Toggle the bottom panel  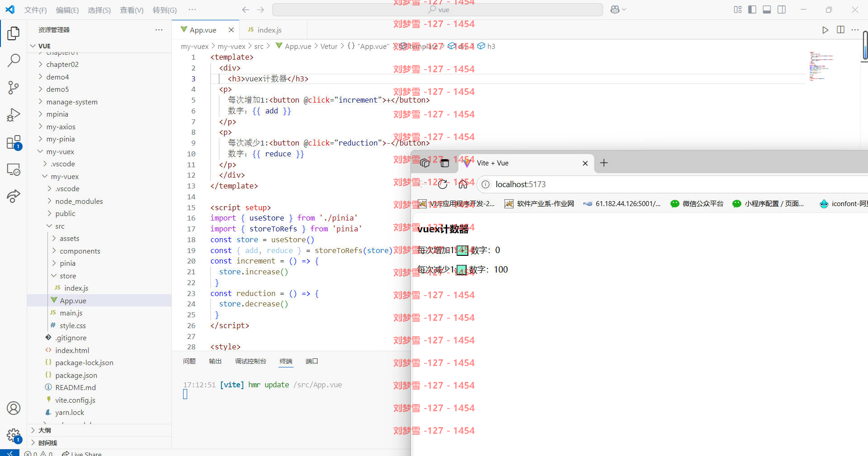coord(767,9)
